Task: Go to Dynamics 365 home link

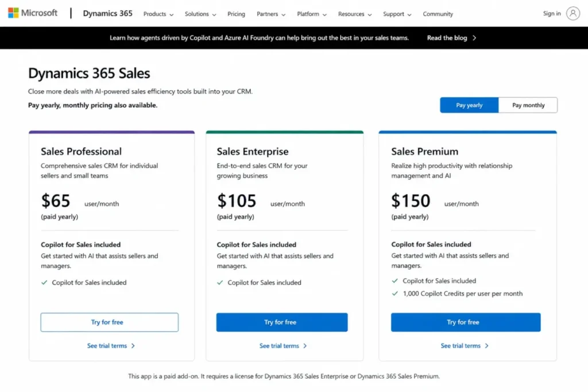Action: (107, 14)
